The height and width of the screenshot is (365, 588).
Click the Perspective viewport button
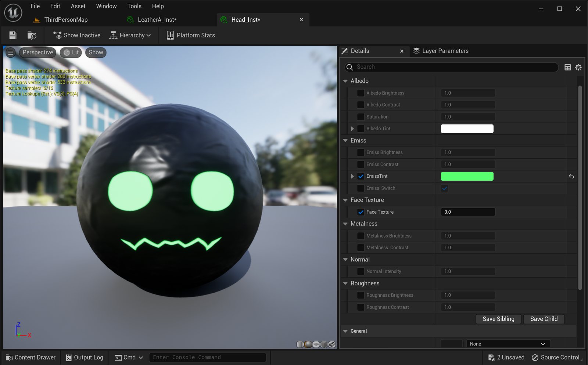tap(38, 53)
